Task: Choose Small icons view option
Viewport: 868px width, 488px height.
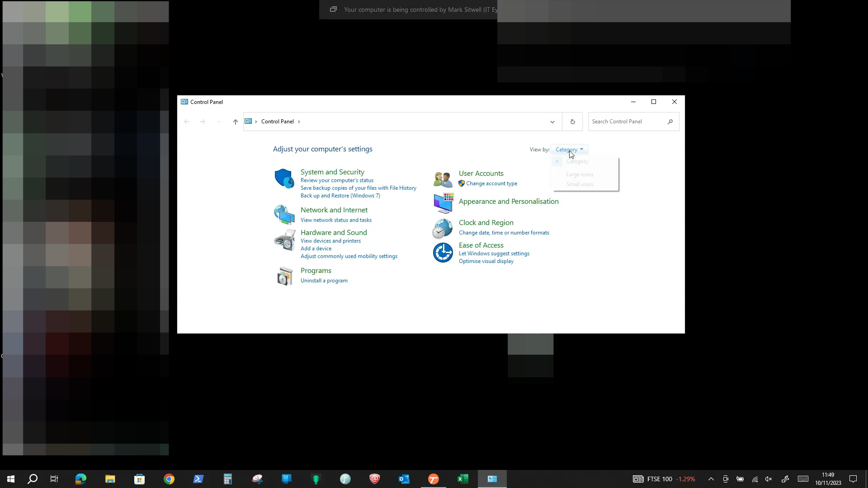Action: tap(585, 184)
